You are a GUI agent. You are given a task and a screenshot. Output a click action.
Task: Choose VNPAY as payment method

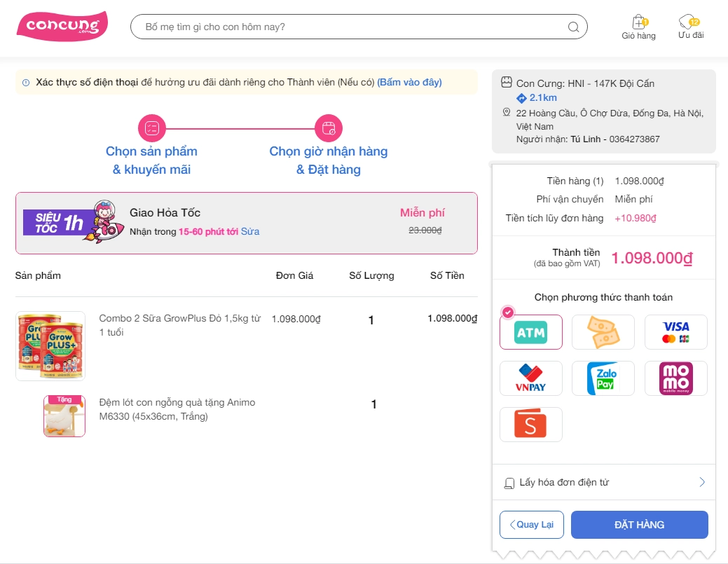[530, 378]
